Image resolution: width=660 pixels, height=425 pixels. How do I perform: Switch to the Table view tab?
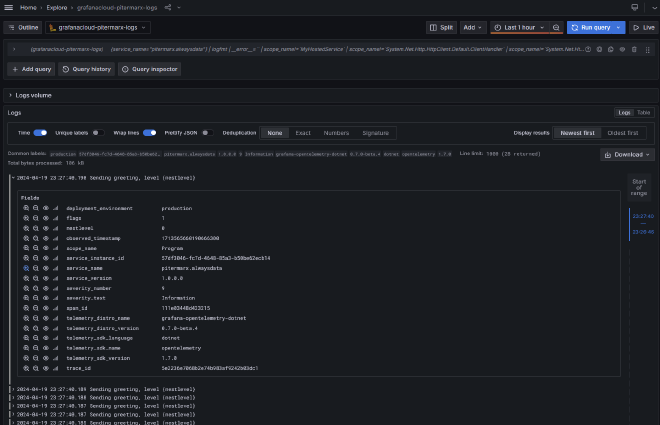pyautogui.click(x=643, y=113)
